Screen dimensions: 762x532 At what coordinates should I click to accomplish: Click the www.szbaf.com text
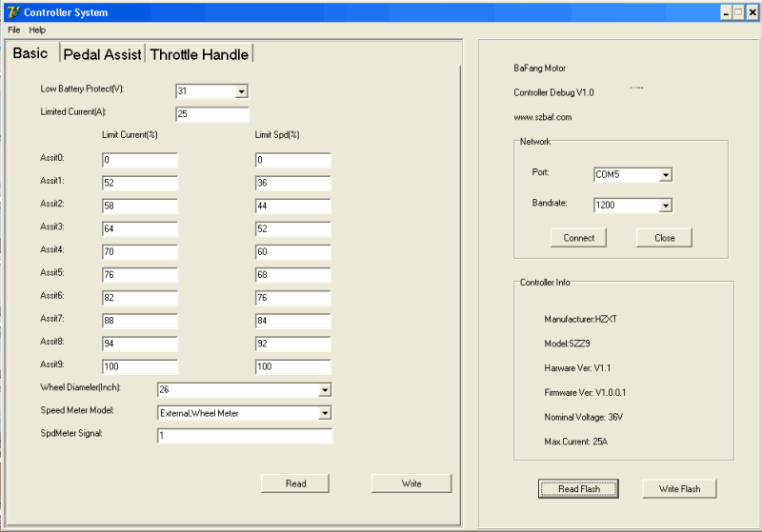pyautogui.click(x=543, y=117)
